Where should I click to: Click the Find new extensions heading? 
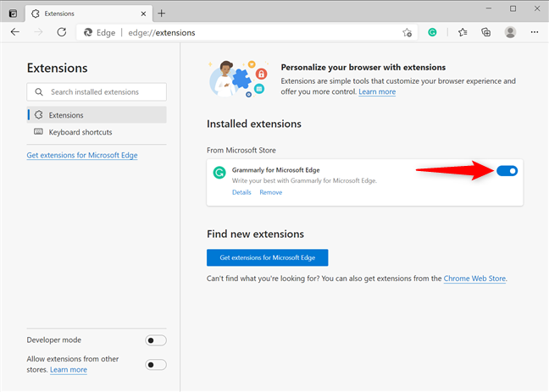point(255,234)
